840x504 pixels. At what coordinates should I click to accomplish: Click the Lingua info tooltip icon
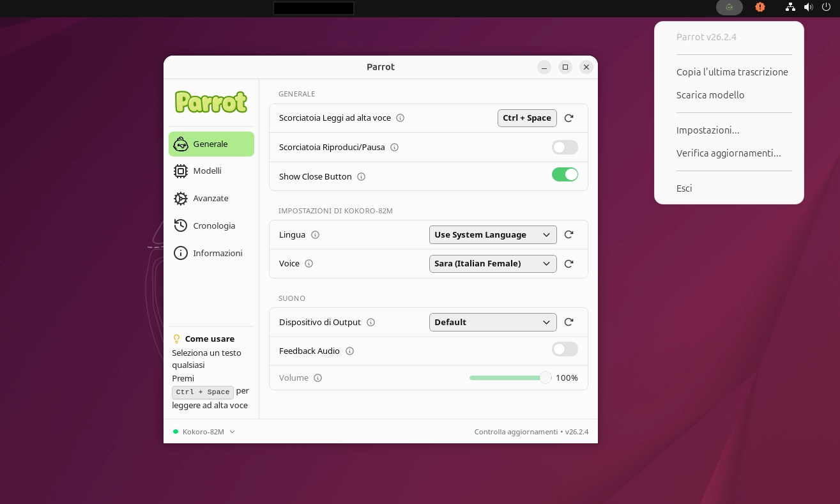tap(316, 235)
